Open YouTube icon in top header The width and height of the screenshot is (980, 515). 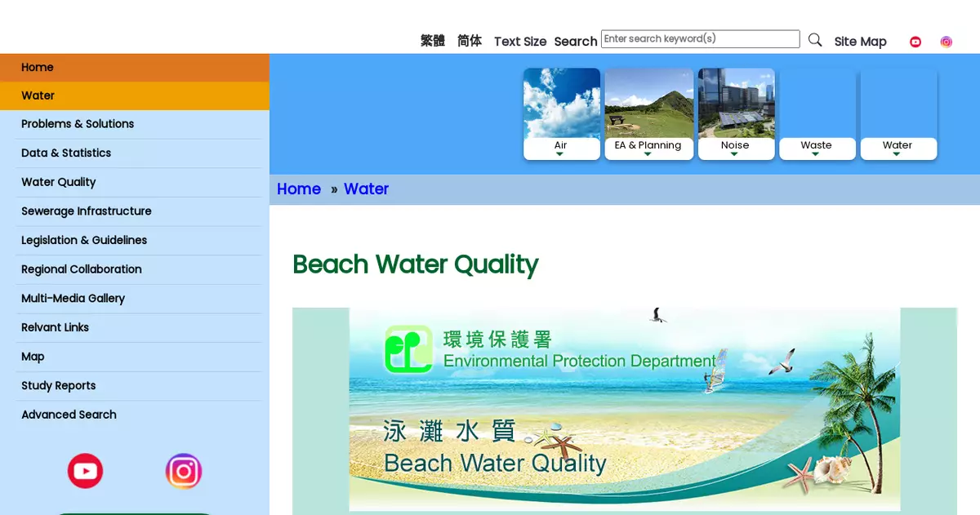point(915,42)
